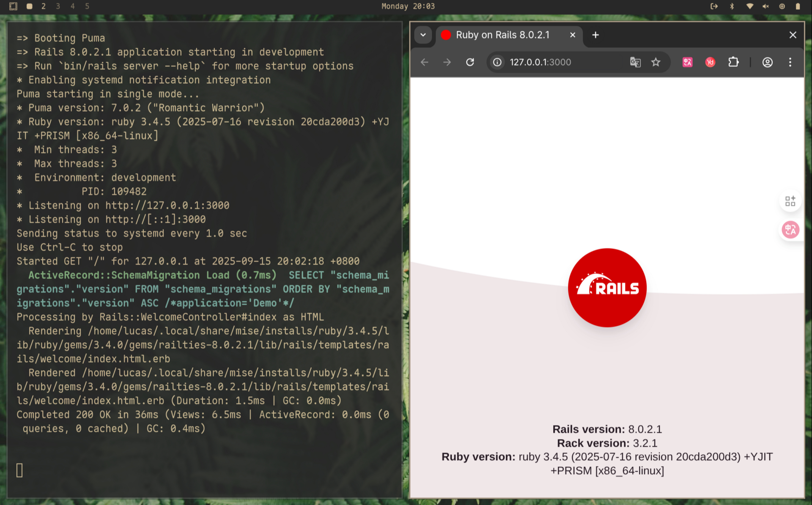Bookmark this page with star icon

point(656,62)
